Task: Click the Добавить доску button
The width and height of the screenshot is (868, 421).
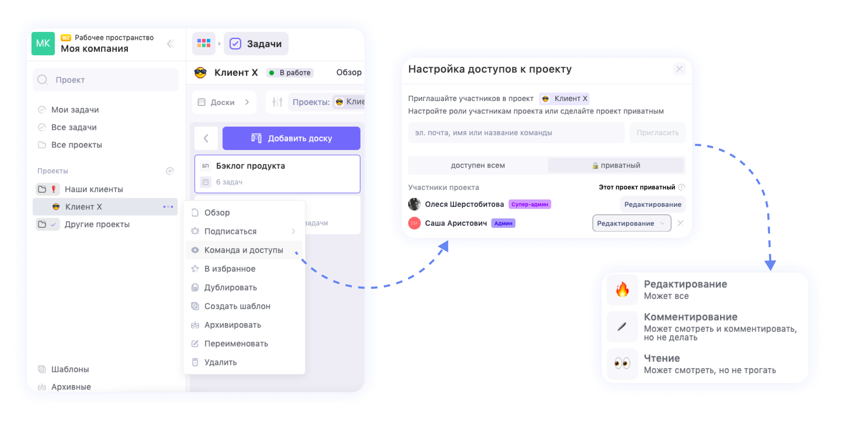Action: pos(291,138)
